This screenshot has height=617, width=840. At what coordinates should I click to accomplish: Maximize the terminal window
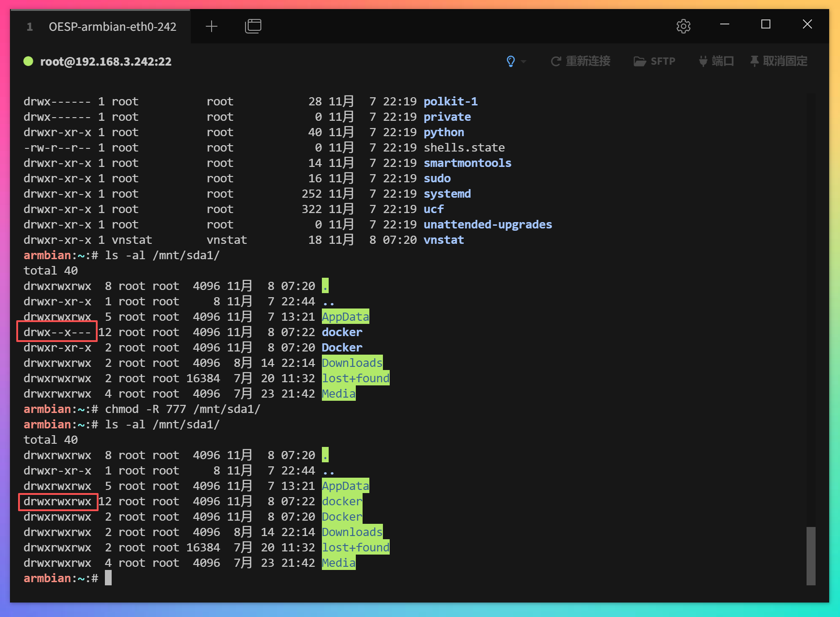(x=765, y=24)
